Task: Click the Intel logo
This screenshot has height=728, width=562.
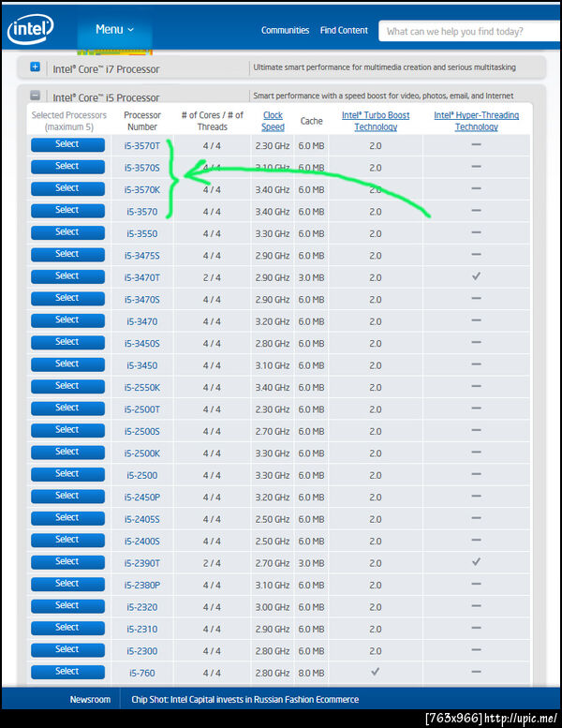Action: tap(31, 29)
